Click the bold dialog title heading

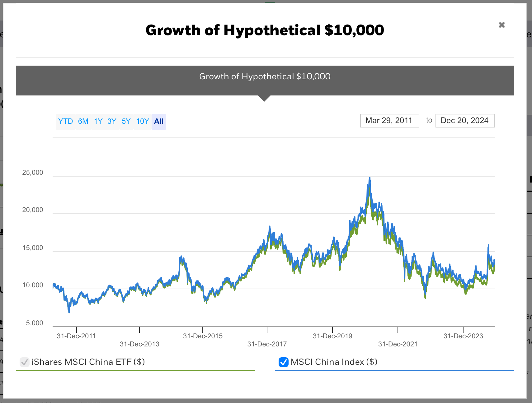pyautogui.click(x=265, y=30)
